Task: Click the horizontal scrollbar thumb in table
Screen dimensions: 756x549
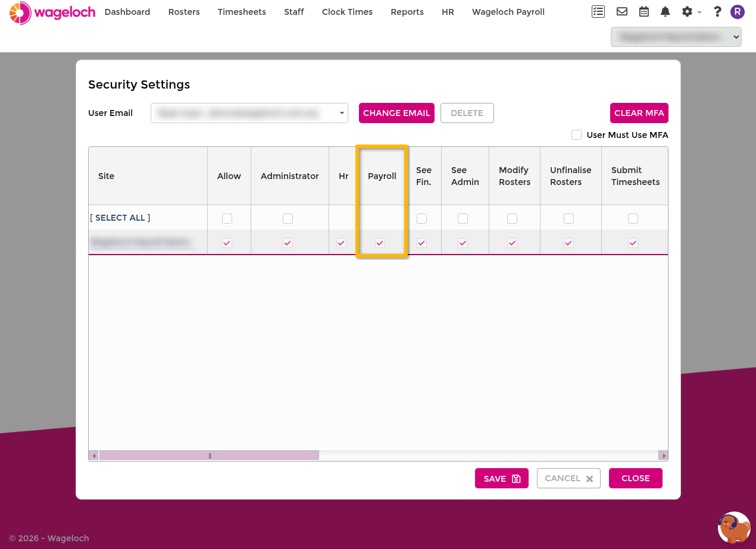Action: [x=209, y=456]
